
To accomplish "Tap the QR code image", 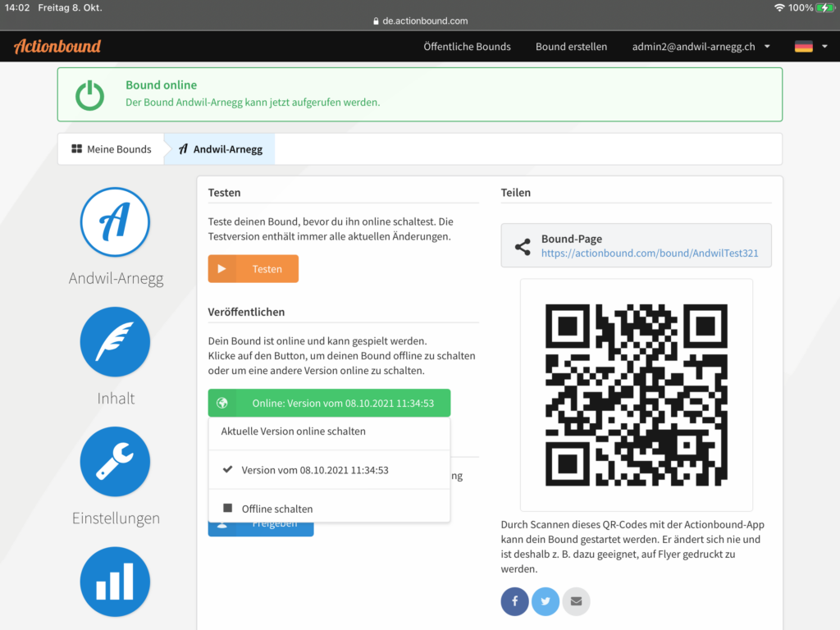I will pyautogui.click(x=636, y=395).
